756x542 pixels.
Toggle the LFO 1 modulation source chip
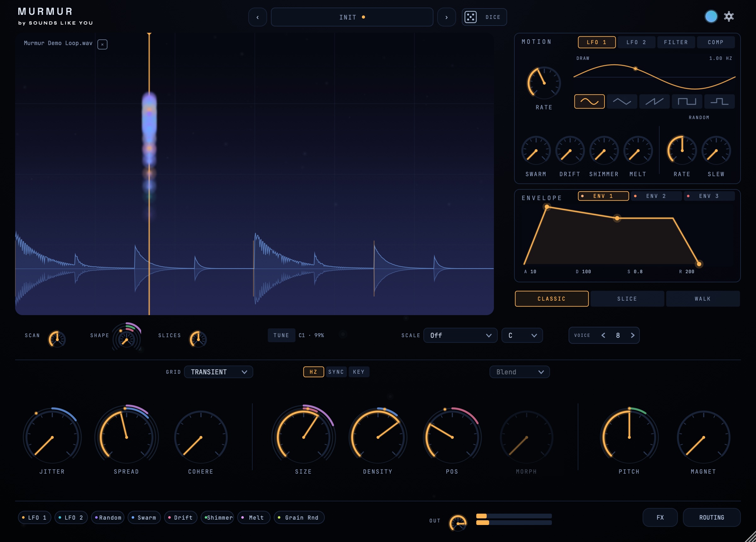[x=35, y=517]
